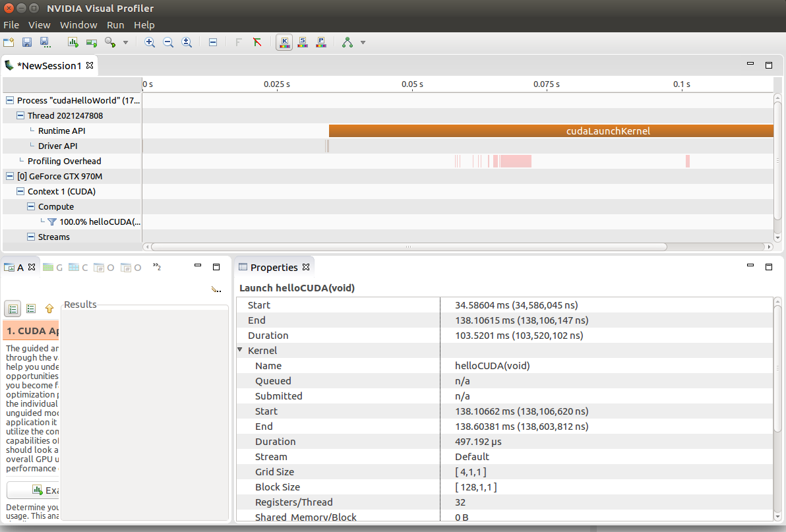
Task: Select the Driver API timeline row
Action: coord(57,146)
